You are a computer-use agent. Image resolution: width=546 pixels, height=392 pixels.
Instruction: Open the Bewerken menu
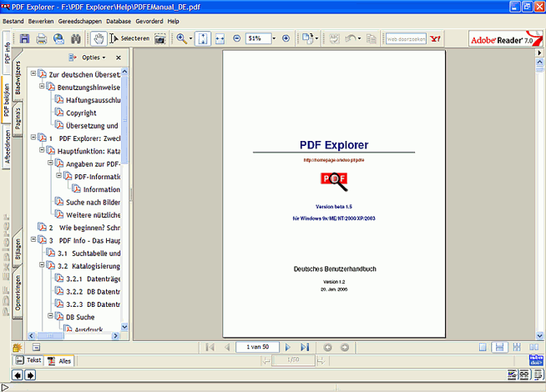coord(40,20)
